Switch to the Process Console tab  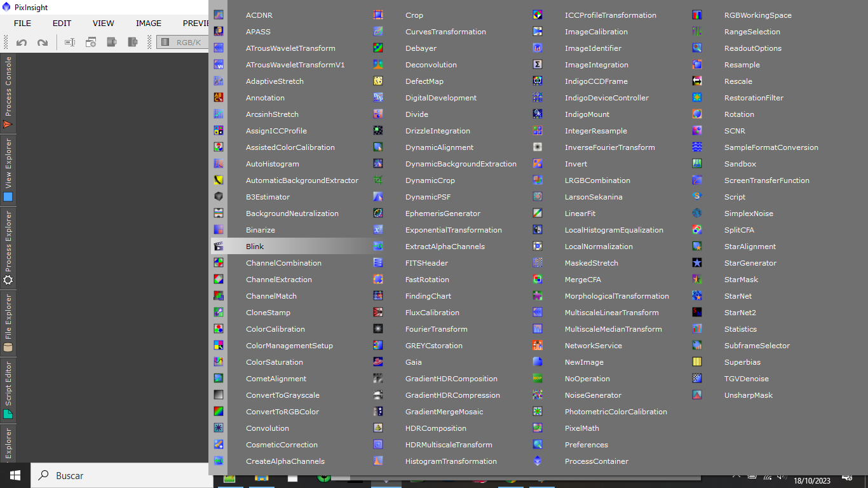pos(8,93)
